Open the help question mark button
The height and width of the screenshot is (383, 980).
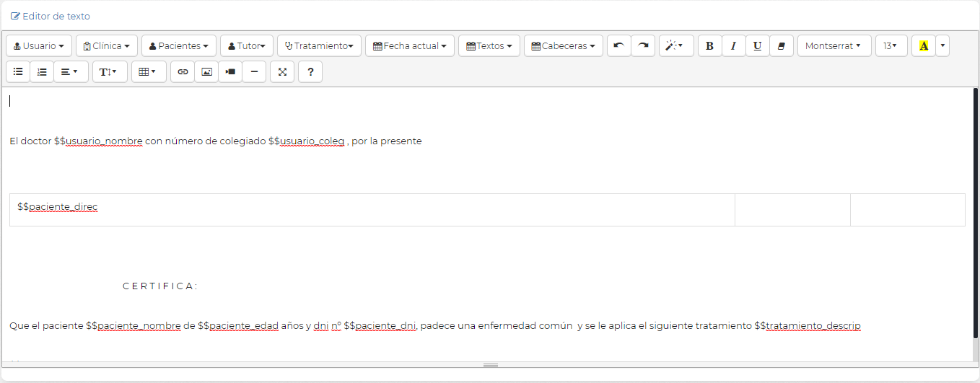[310, 72]
